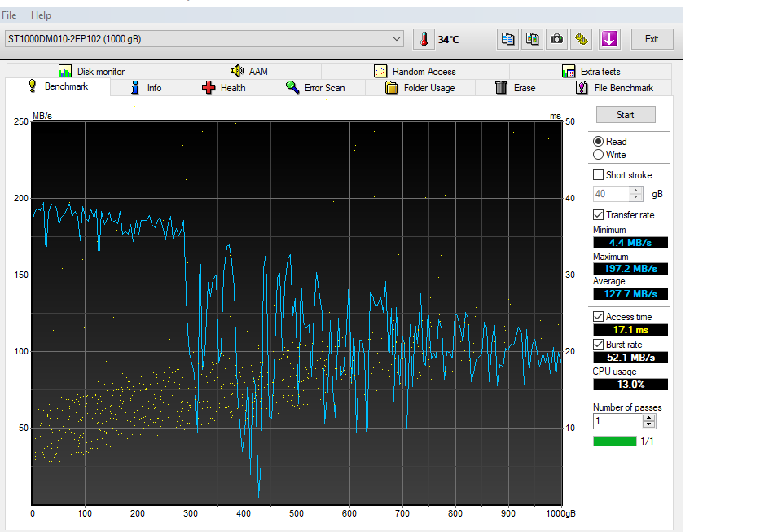The image size is (782, 532).
Task: Save screenshot using the camera icon
Action: point(557,39)
